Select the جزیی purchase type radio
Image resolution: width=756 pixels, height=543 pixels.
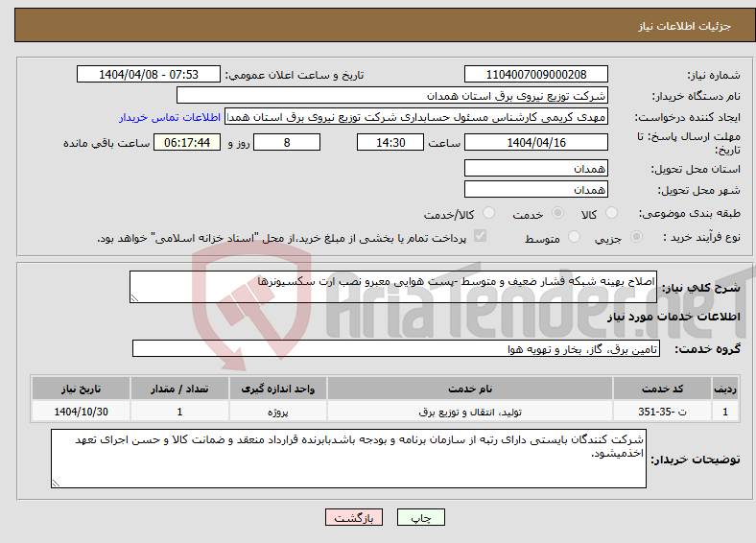coord(636,237)
